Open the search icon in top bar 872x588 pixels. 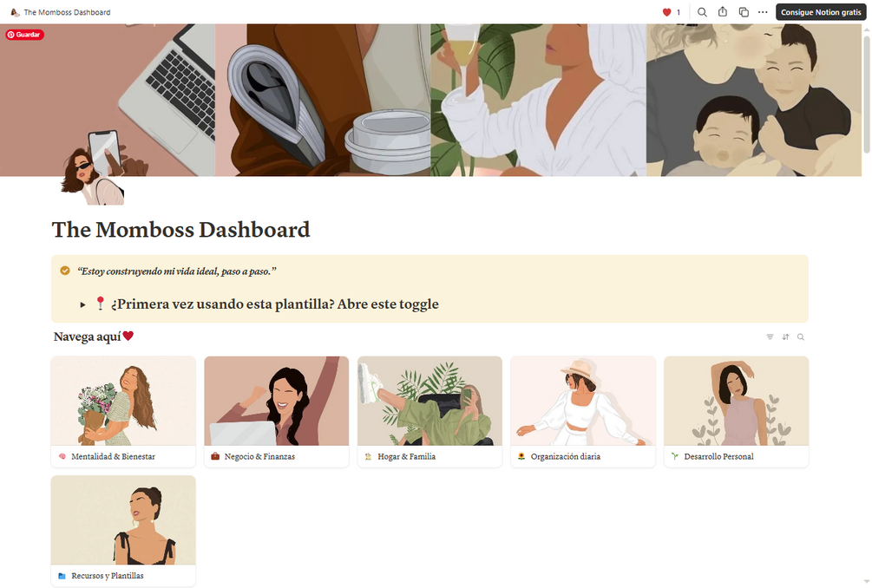tap(703, 12)
